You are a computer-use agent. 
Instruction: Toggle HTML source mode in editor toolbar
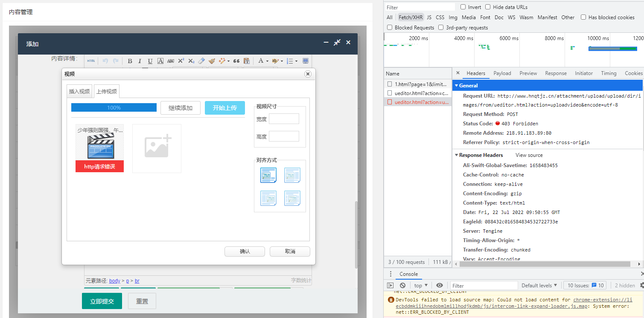pyautogui.click(x=91, y=61)
